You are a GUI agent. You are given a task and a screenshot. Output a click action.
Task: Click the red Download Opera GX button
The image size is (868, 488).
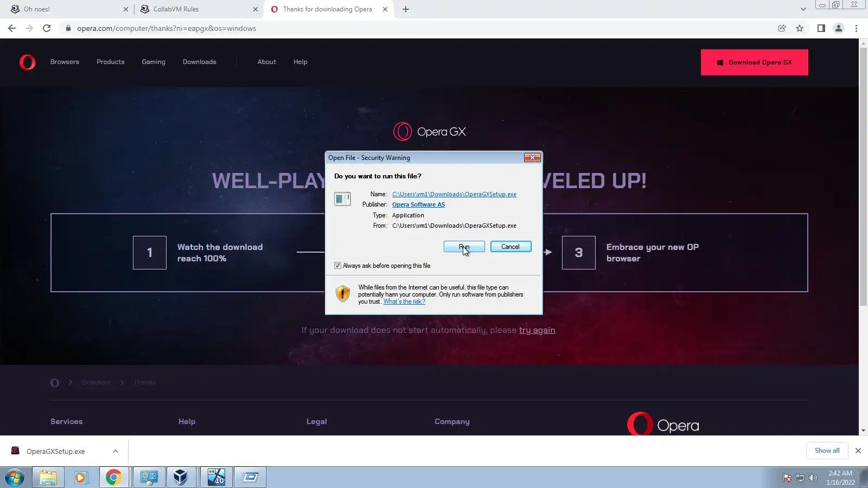point(755,62)
